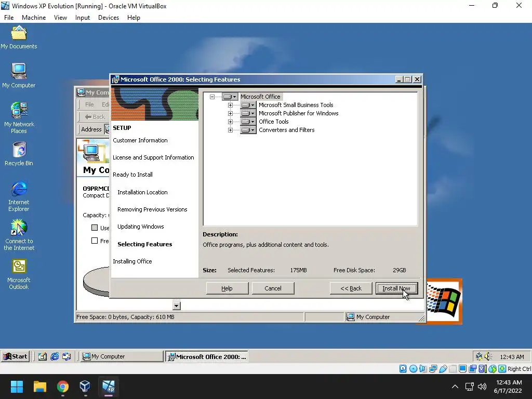
Task: Open install options dropdown for Microsoft Office
Action: click(230, 97)
